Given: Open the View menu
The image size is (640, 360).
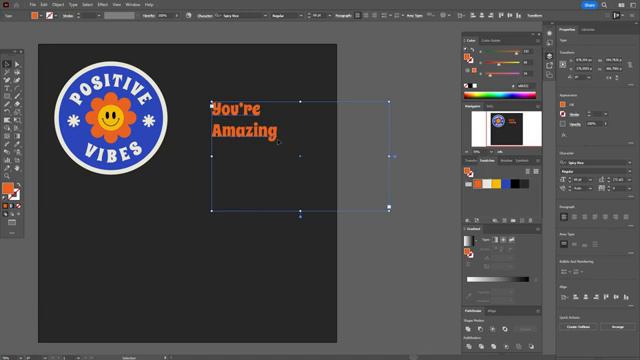Looking at the screenshot, I should pos(117,5).
